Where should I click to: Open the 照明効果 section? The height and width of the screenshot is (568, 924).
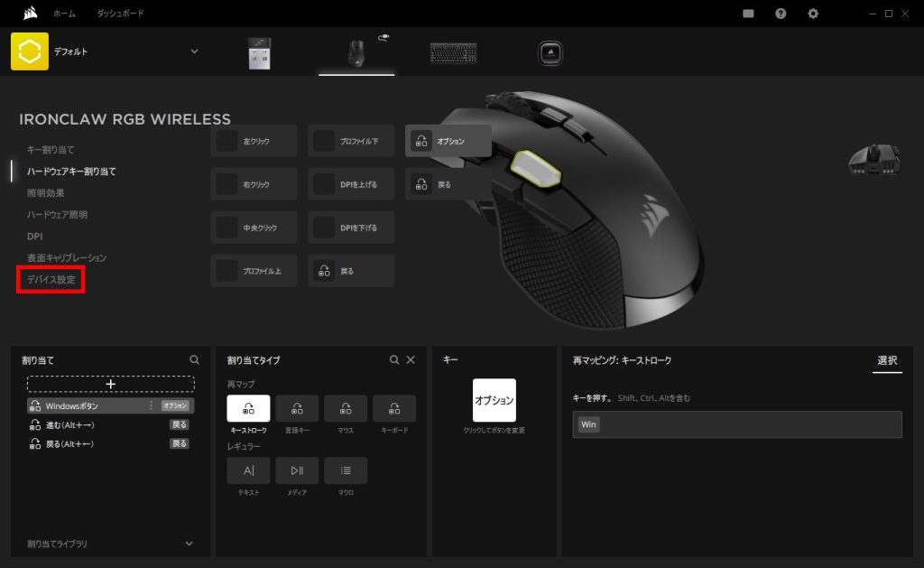click(x=46, y=193)
